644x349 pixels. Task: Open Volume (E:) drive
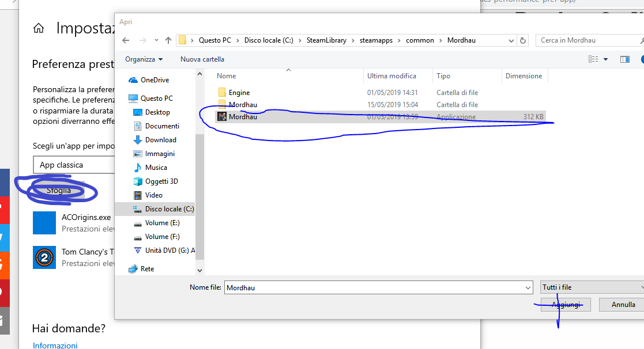162,223
